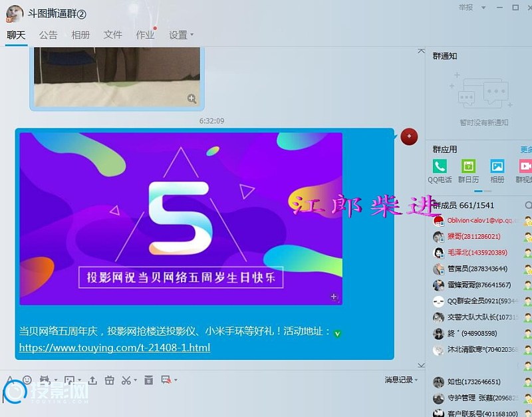532x417 pixels.
Task: Enlarge the purple banner via zoom icon
Action: point(334,297)
